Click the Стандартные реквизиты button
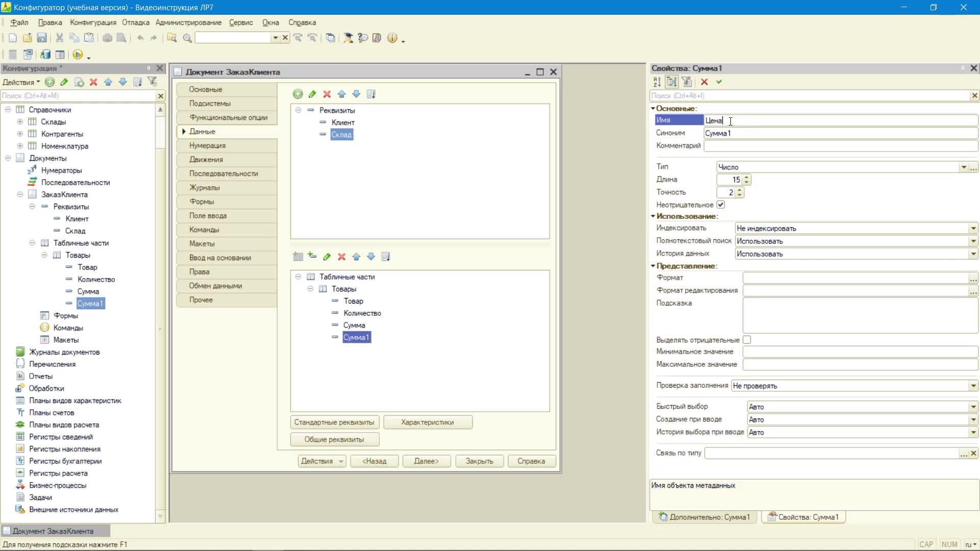Viewport: 980px width, 551px height. pyautogui.click(x=334, y=422)
